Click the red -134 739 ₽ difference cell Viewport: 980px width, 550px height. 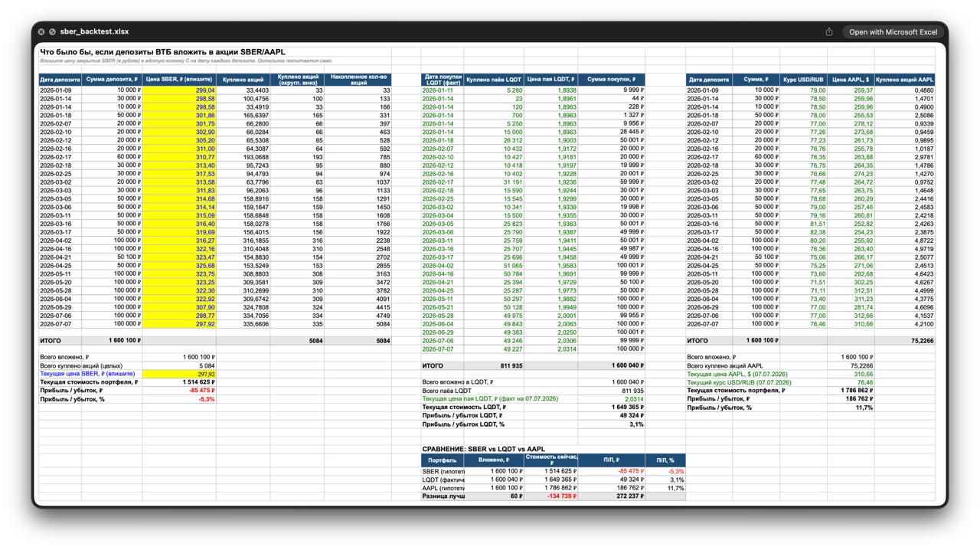coord(551,496)
